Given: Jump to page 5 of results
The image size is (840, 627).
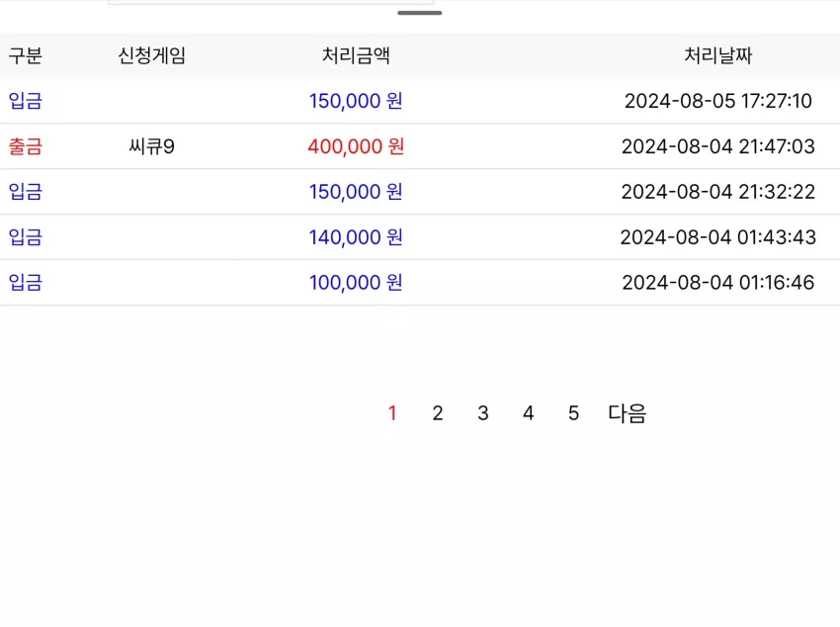Looking at the screenshot, I should [573, 413].
